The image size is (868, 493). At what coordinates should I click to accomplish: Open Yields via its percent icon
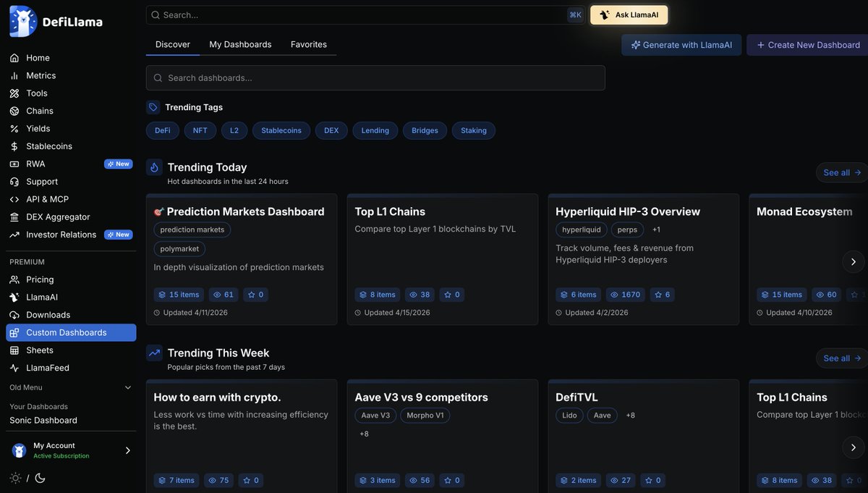(x=14, y=129)
